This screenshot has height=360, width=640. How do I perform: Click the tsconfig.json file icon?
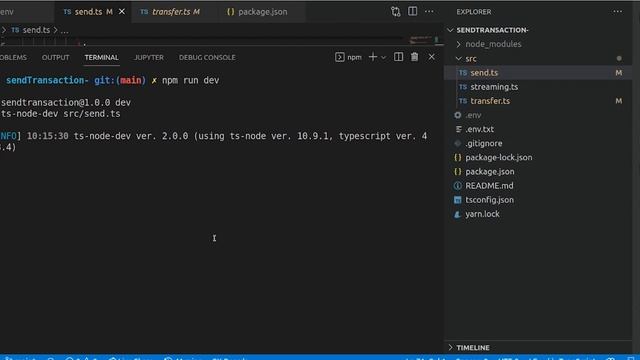click(x=458, y=200)
